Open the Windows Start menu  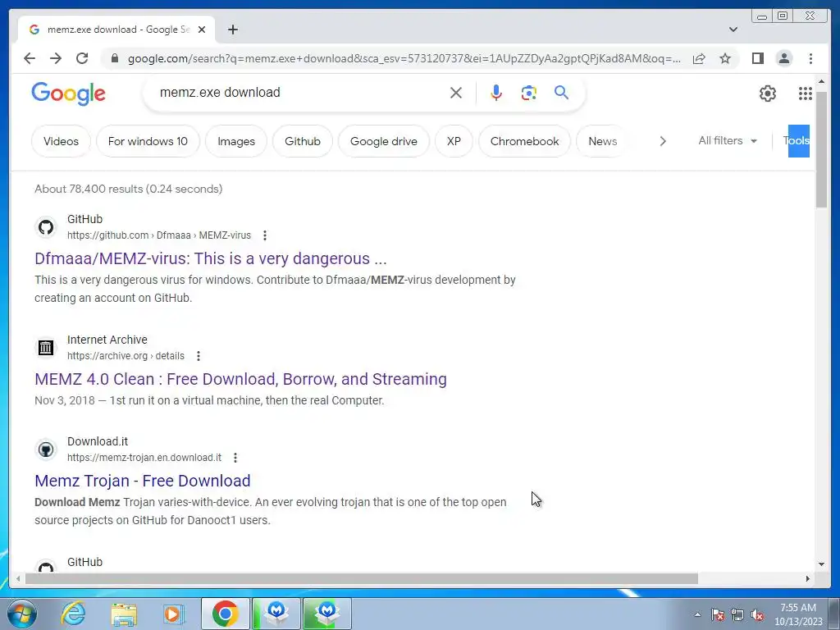(x=22, y=614)
